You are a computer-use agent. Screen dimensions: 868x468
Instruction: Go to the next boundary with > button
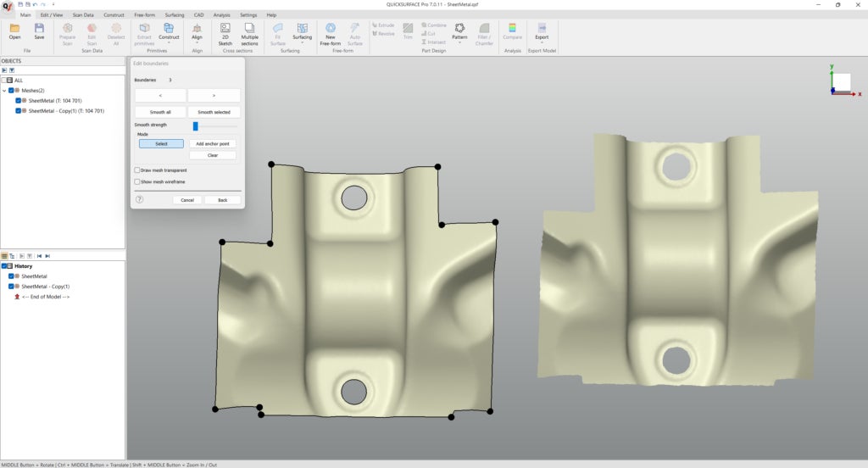click(x=214, y=96)
